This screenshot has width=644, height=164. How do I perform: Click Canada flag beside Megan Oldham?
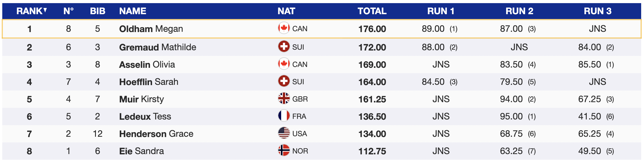(x=284, y=28)
